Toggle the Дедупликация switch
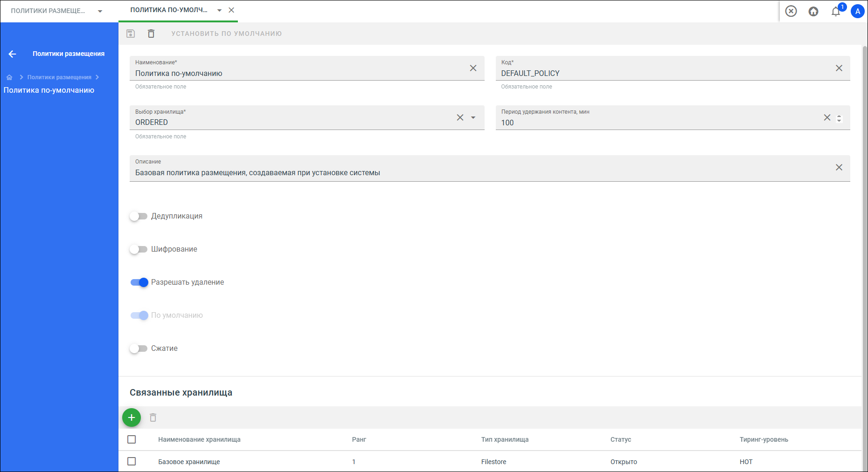Screen dimensions: 868x472 tap(139, 216)
